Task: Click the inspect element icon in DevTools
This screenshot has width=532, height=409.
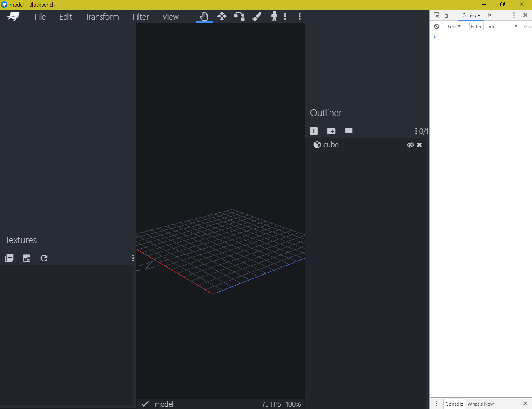Action: [437, 15]
